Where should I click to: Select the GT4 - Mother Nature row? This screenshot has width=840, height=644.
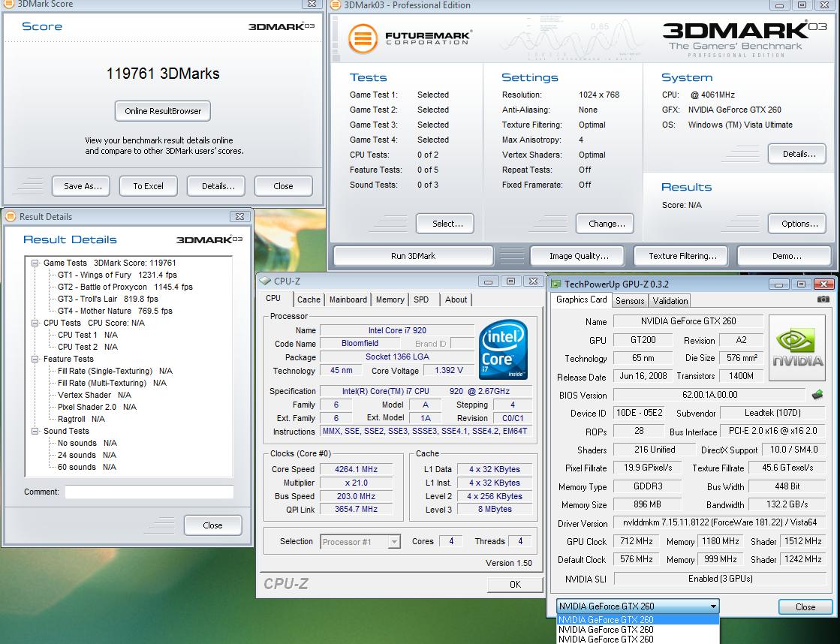click(115, 311)
